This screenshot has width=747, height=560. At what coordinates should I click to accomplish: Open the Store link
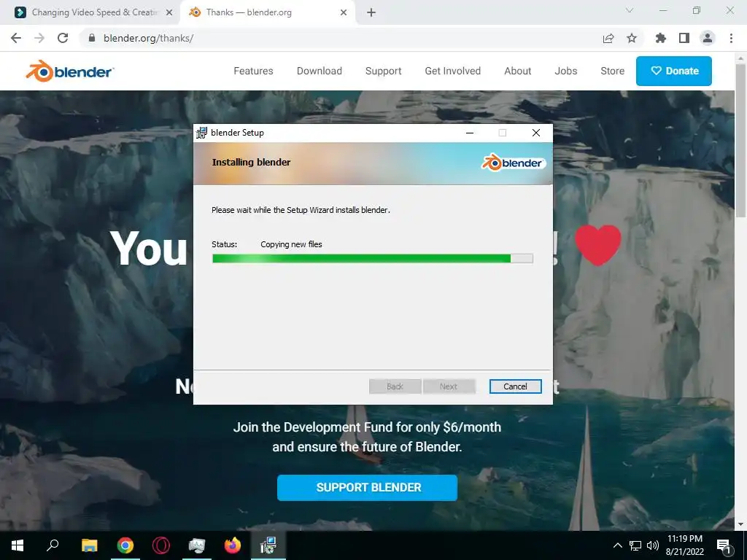pos(613,71)
